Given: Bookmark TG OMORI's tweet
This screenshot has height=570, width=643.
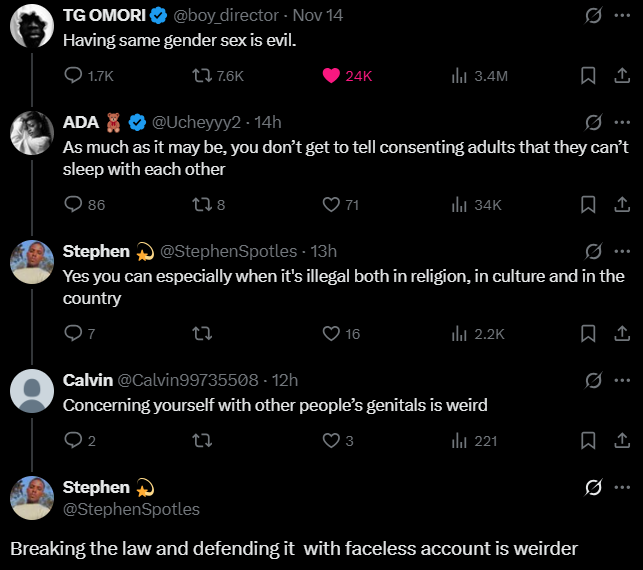Looking at the screenshot, I should click(x=589, y=76).
